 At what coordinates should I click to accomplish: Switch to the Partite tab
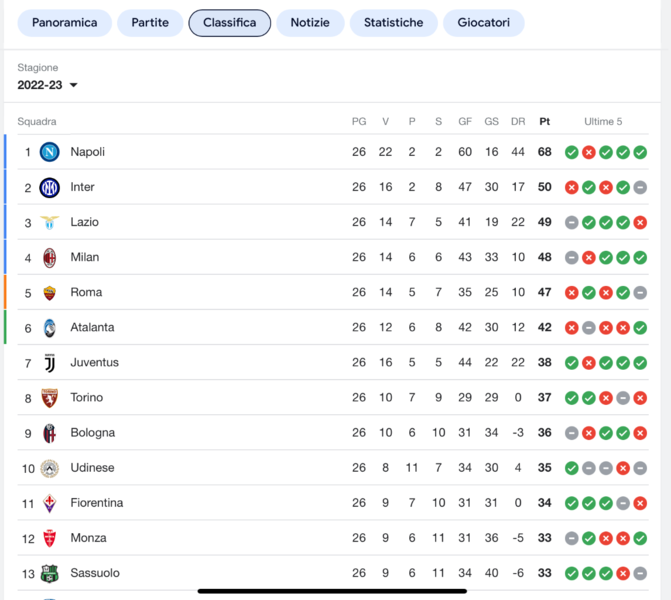(x=150, y=22)
